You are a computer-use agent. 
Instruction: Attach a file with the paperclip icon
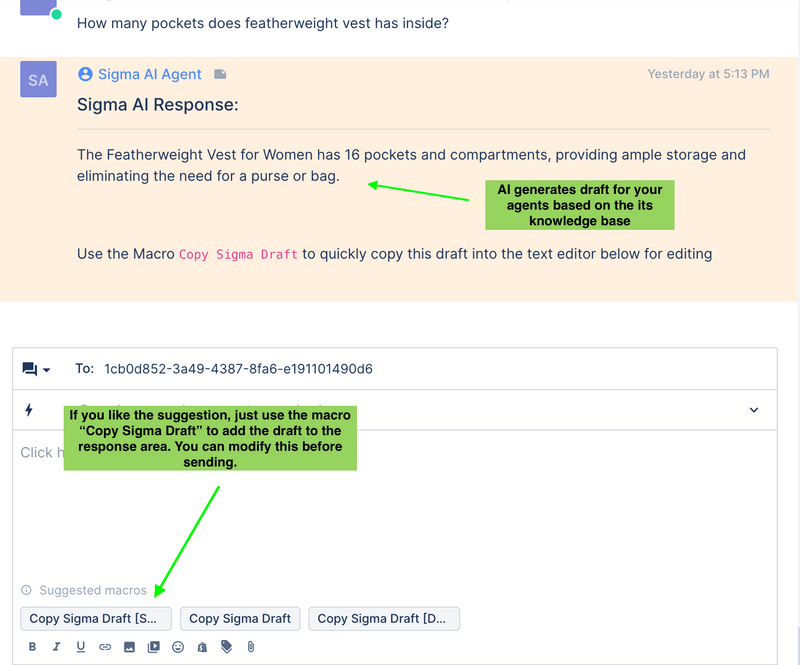tap(250, 647)
